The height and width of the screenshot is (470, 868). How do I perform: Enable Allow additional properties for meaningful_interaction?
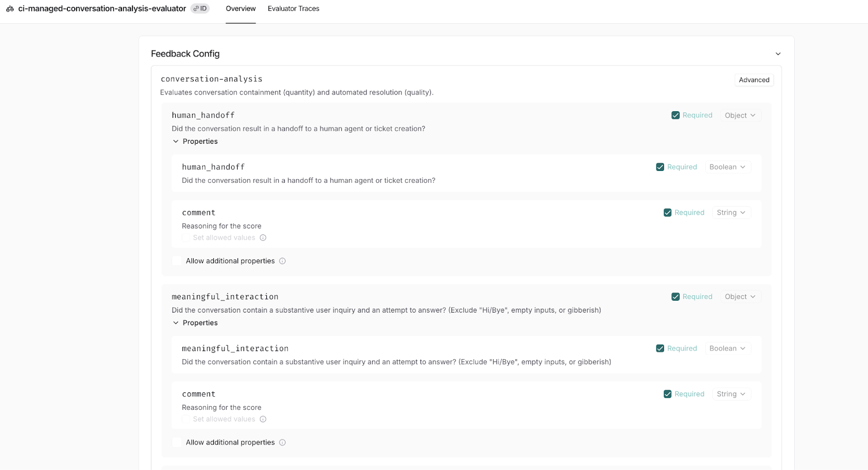[177, 442]
